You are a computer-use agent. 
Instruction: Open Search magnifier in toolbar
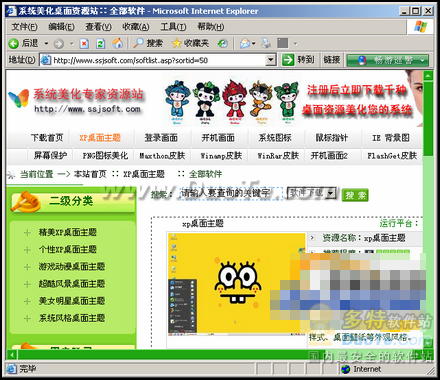pyautogui.click(x=138, y=43)
